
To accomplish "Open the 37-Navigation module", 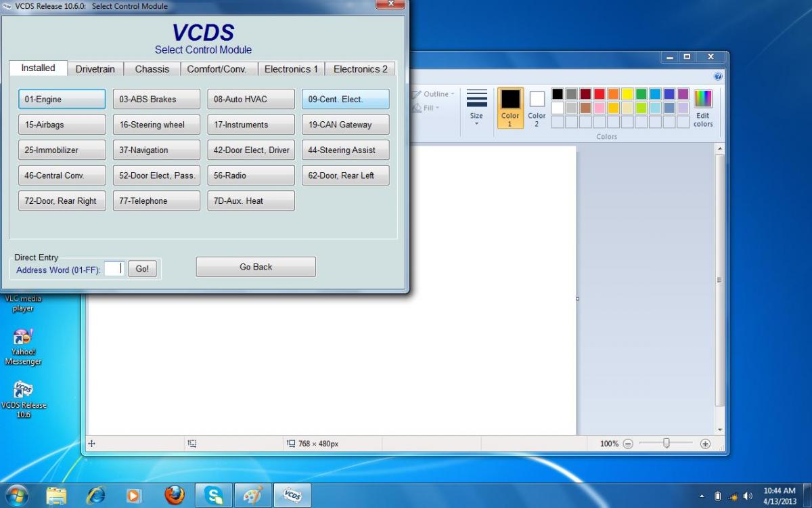I will [156, 150].
